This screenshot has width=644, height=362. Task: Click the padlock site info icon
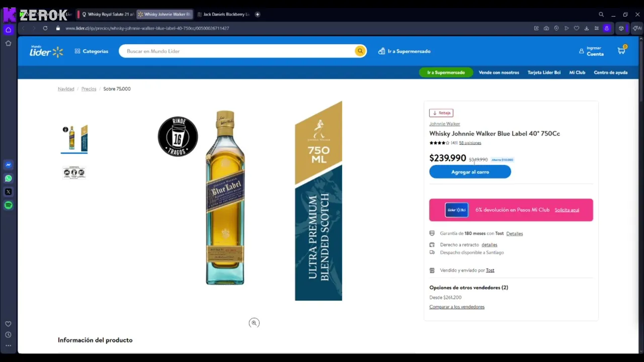point(58,28)
